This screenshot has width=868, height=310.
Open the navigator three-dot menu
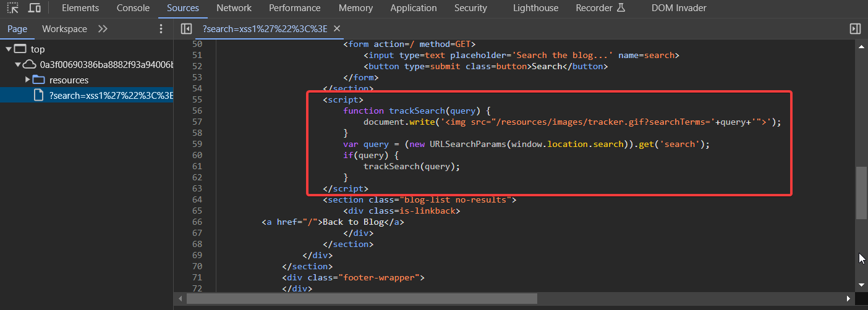tap(161, 29)
